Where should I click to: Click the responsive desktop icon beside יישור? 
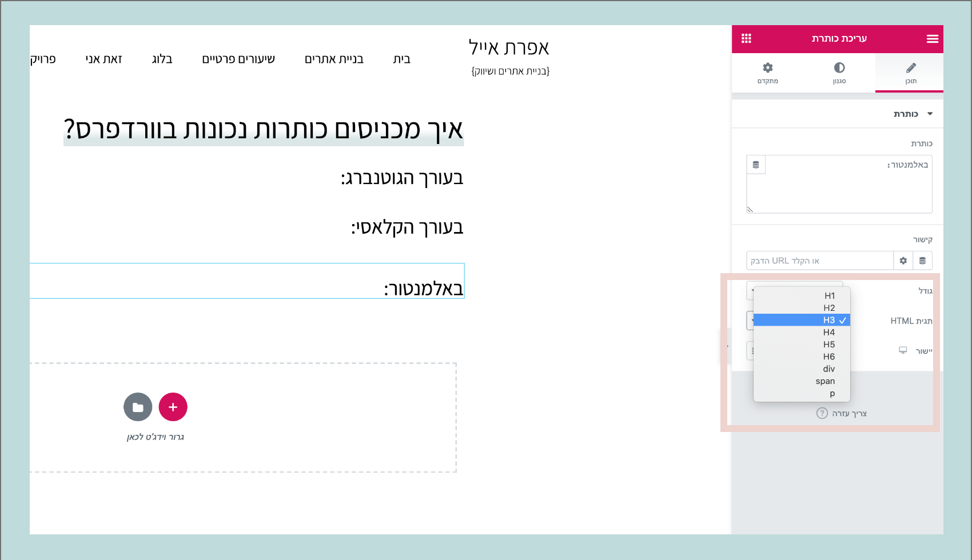coord(903,350)
